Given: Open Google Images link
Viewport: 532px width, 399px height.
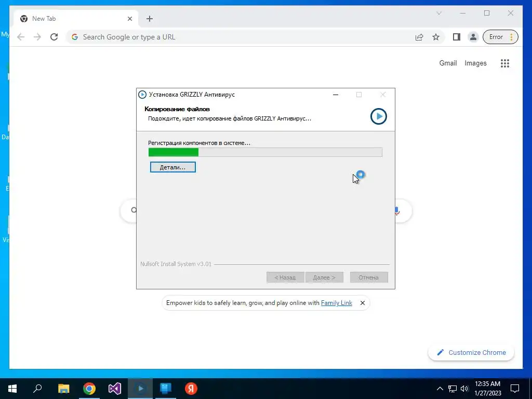Looking at the screenshot, I should tap(475, 63).
